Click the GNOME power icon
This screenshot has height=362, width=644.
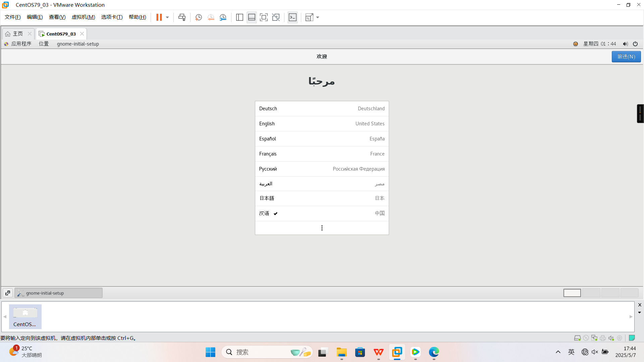coord(635,44)
